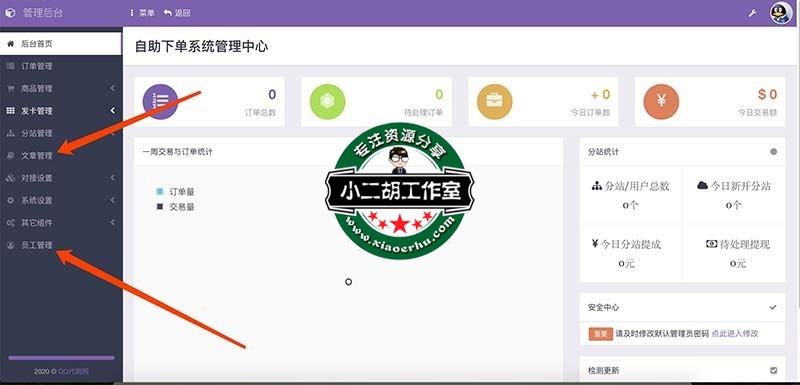Click the 点此进入修改 password link

[x=735, y=334]
